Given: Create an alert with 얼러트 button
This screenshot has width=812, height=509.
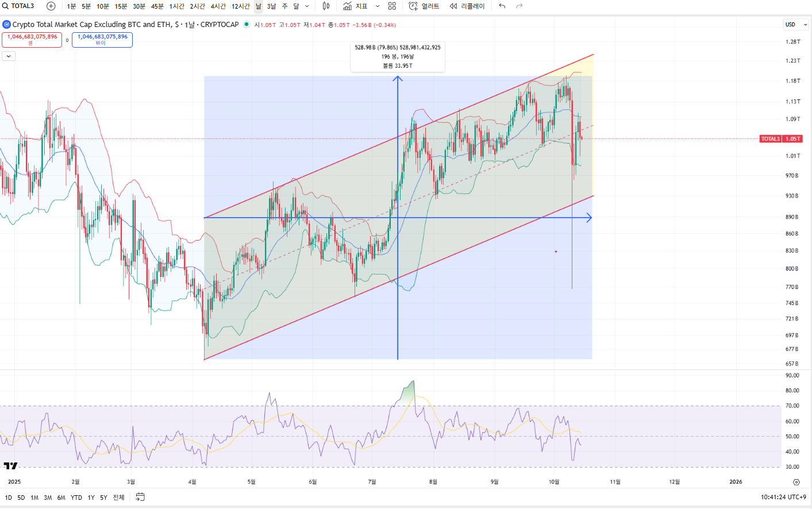Looking at the screenshot, I should tap(424, 6).
